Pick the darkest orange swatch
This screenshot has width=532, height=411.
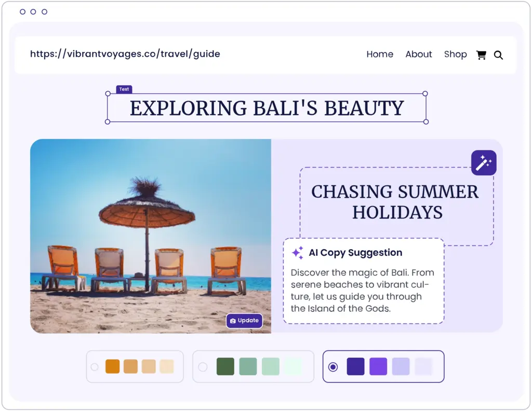pyautogui.click(x=112, y=366)
